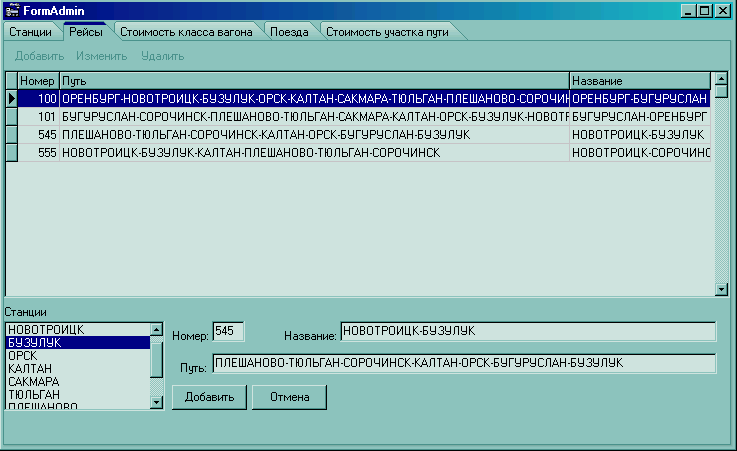Click the Отмена button
This screenshot has width=737, height=451.
[x=289, y=397]
